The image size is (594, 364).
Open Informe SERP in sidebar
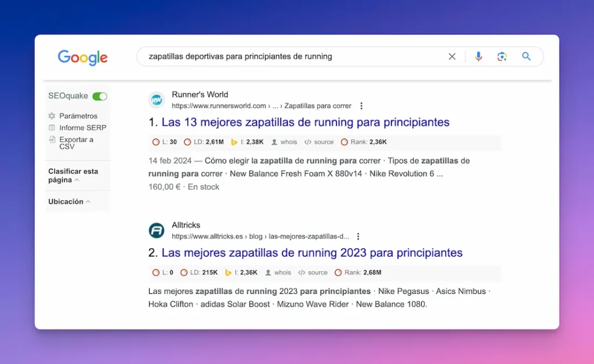tap(82, 128)
